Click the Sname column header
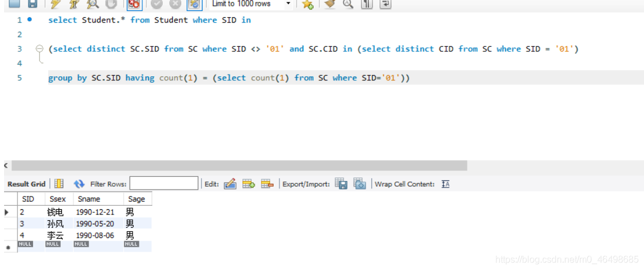Viewport: 644px width, 270px height. tap(98, 199)
